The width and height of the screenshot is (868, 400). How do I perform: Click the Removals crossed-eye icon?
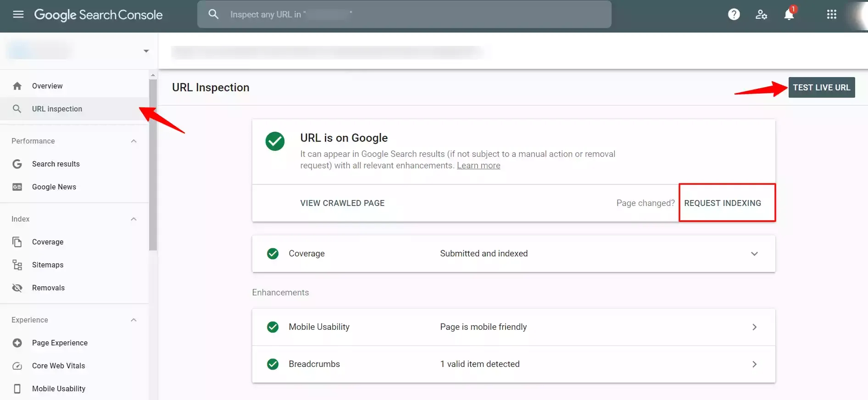pos(17,288)
